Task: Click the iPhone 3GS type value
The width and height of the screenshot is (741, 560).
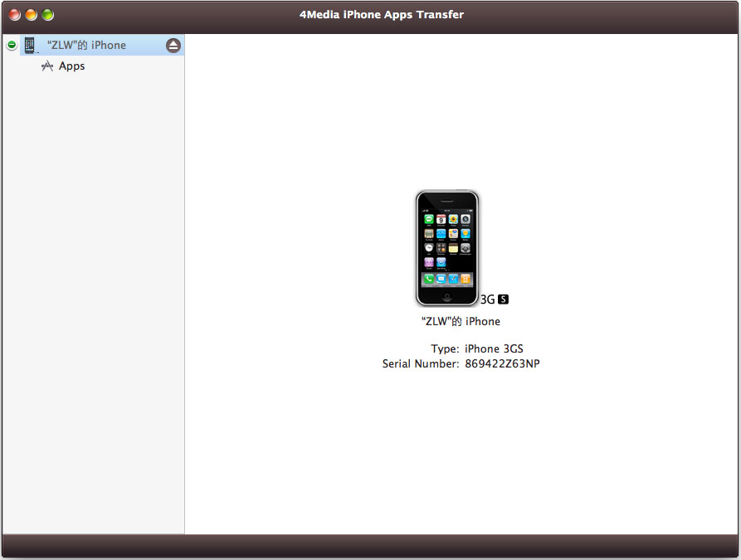Action: pos(494,349)
